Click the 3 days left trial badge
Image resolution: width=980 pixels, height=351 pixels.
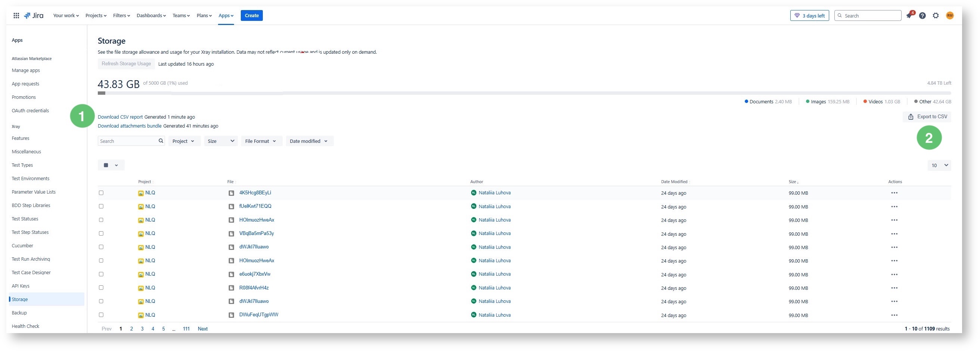point(809,16)
